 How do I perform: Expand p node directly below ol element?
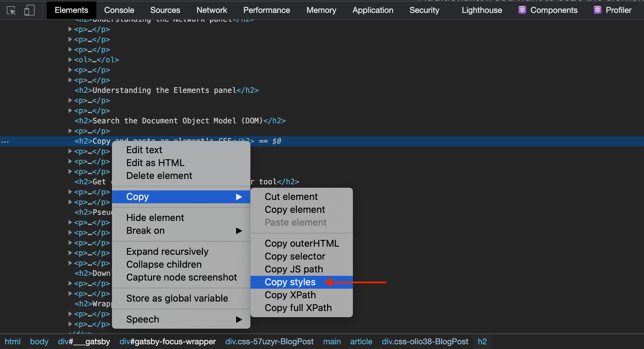[70, 70]
